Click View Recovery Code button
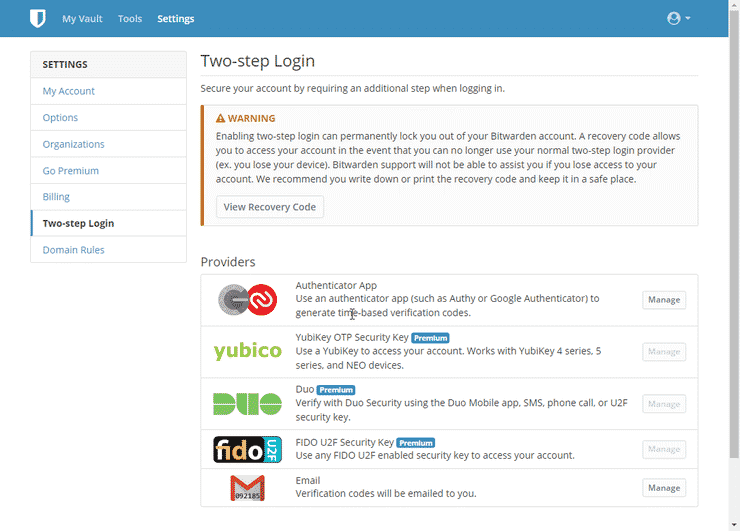 point(270,207)
